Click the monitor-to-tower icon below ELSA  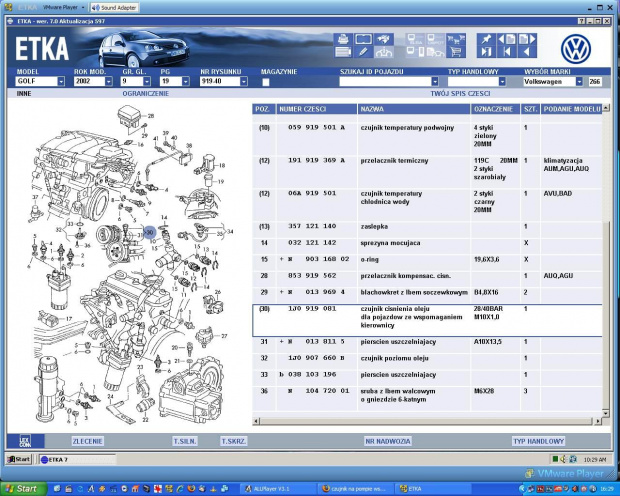(x=416, y=52)
